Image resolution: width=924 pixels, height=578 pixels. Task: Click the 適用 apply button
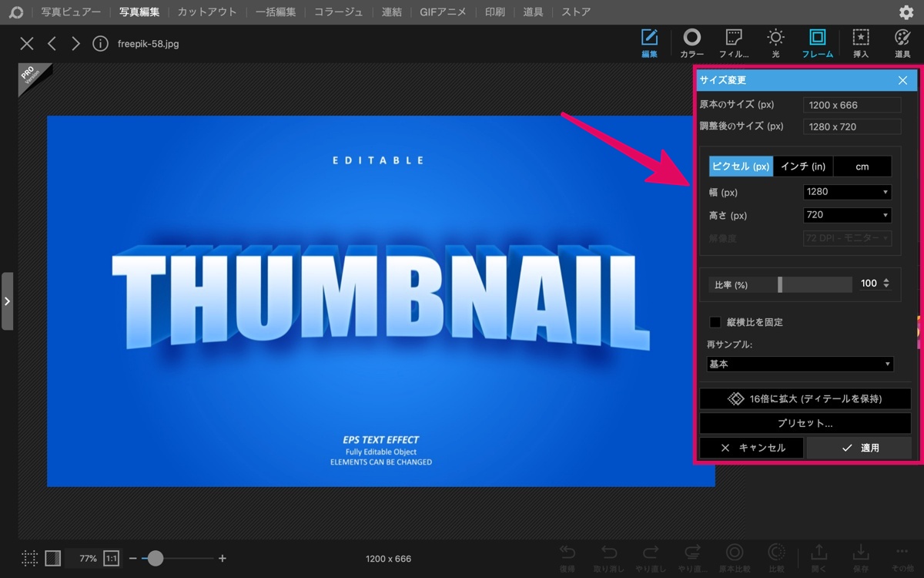point(859,448)
